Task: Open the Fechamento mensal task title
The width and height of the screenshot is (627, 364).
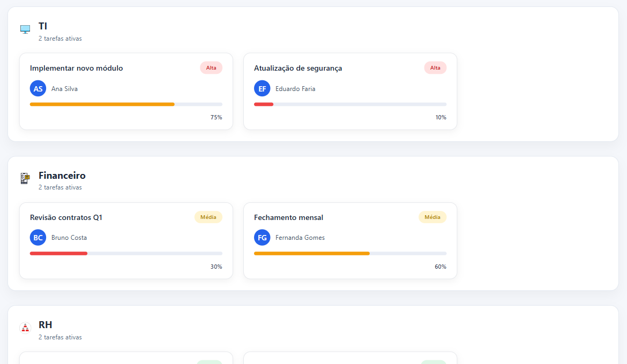Action: tap(288, 217)
